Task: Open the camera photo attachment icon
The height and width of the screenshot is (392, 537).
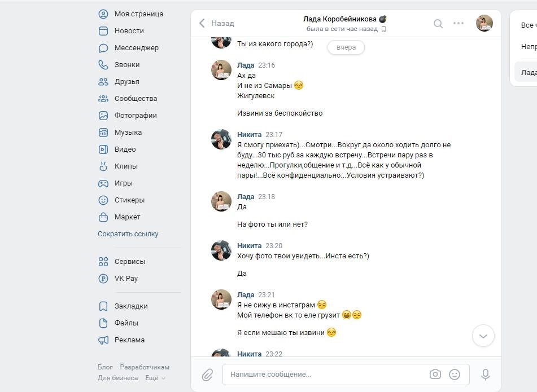Action: coord(435,374)
